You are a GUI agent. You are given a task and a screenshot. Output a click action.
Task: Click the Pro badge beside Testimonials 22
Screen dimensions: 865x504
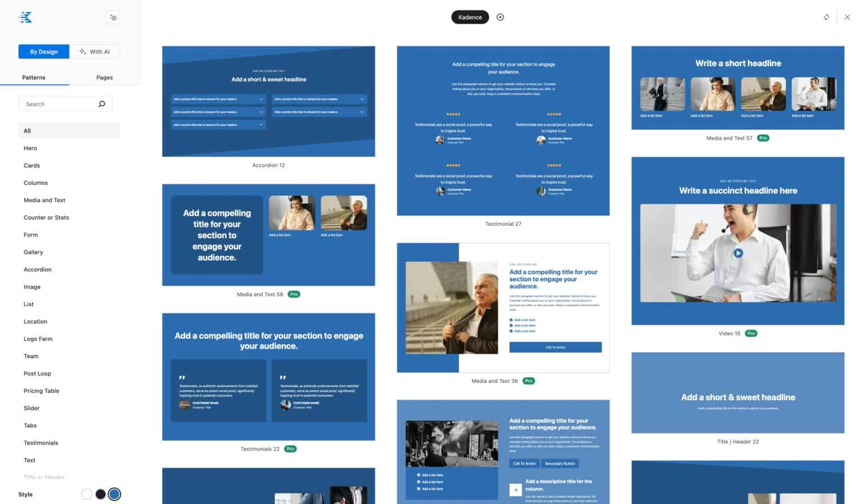[x=291, y=449]
